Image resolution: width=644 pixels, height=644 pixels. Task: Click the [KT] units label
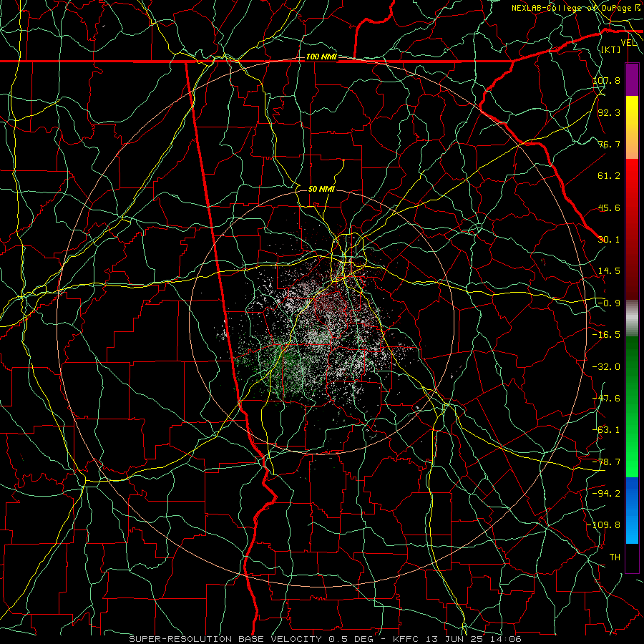[611, 49]
